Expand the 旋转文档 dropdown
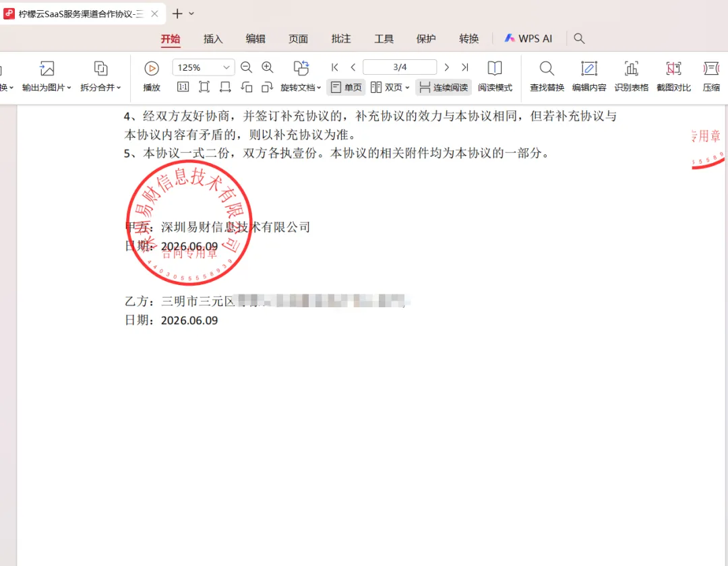Viewport: 728px width, 566px height. (x=319, y=88)
